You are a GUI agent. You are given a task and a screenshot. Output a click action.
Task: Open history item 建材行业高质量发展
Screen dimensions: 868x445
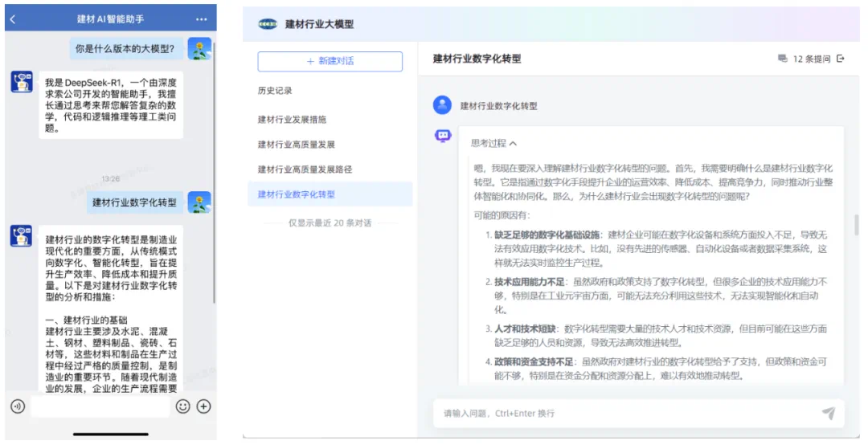[x=296, y=145]
